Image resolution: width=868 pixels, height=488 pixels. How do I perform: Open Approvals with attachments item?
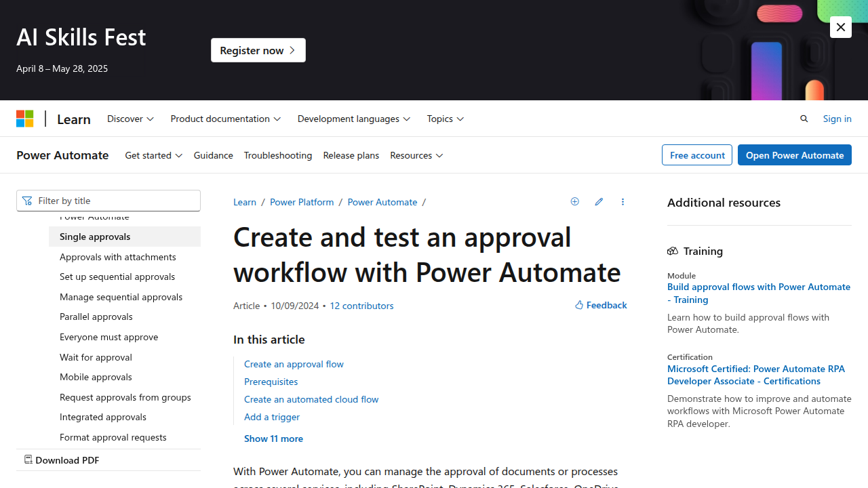(x=125, y=257)
